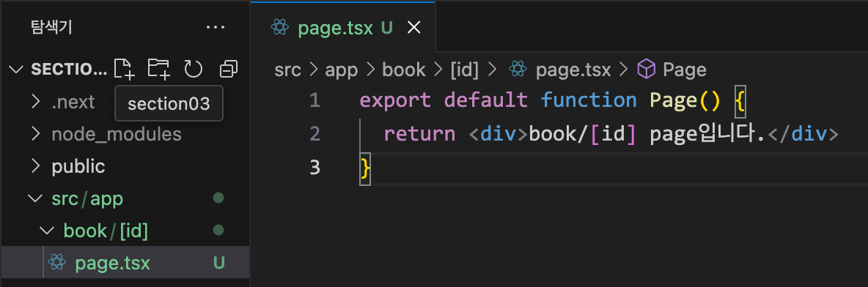The width and height of the screenshot is (868, 287).
Task: Click the app breadcrumb segment
Action: click(341, 70)
